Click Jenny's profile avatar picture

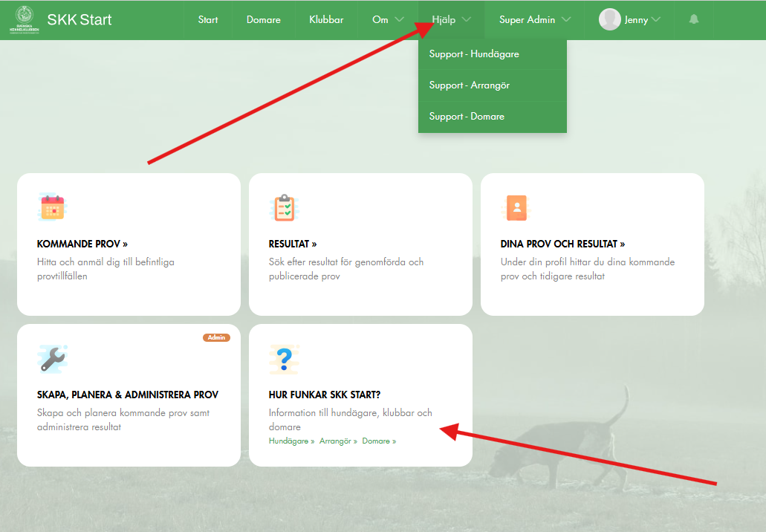[609, 20]
